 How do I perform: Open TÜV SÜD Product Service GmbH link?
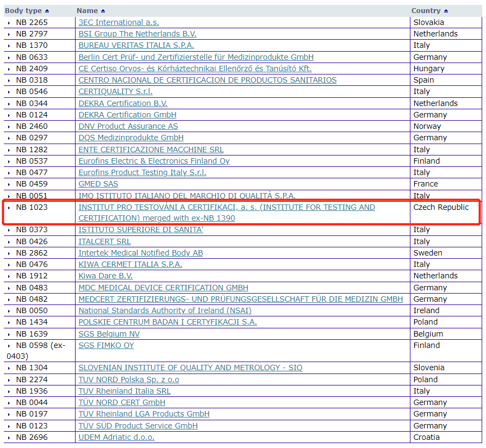point(138,426)
